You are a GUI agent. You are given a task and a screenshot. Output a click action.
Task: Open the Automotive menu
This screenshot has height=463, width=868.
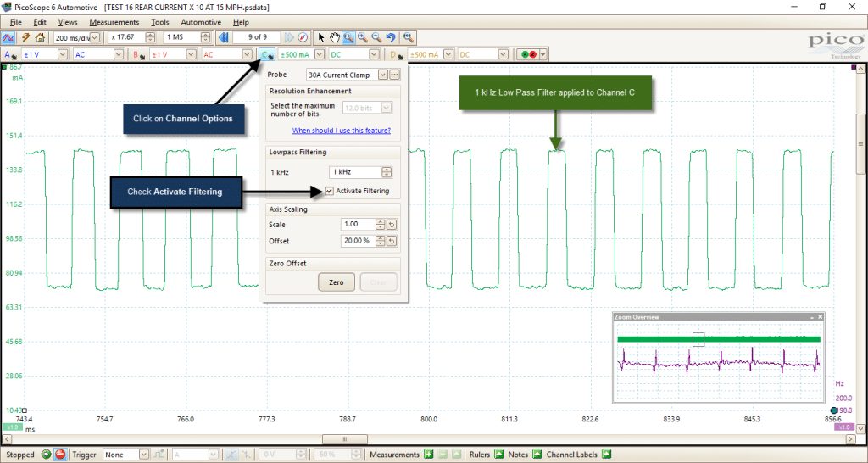pyautogui.click(x=201, y=22)
